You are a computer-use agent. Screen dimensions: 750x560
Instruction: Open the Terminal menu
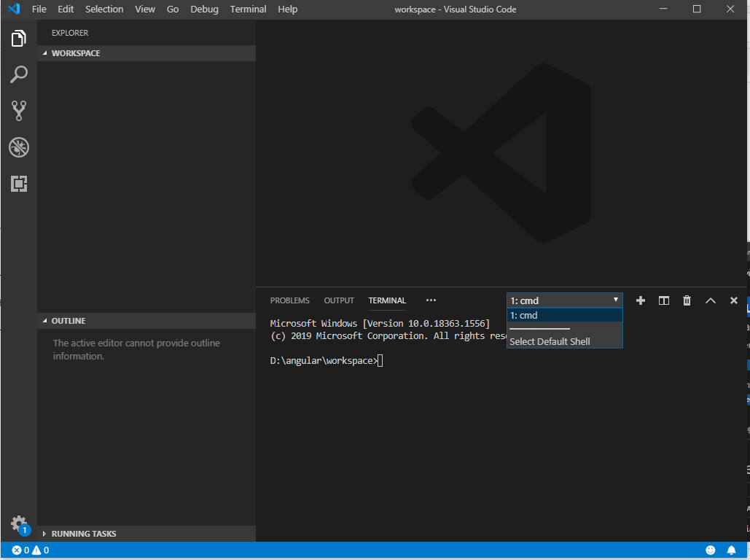247,9
